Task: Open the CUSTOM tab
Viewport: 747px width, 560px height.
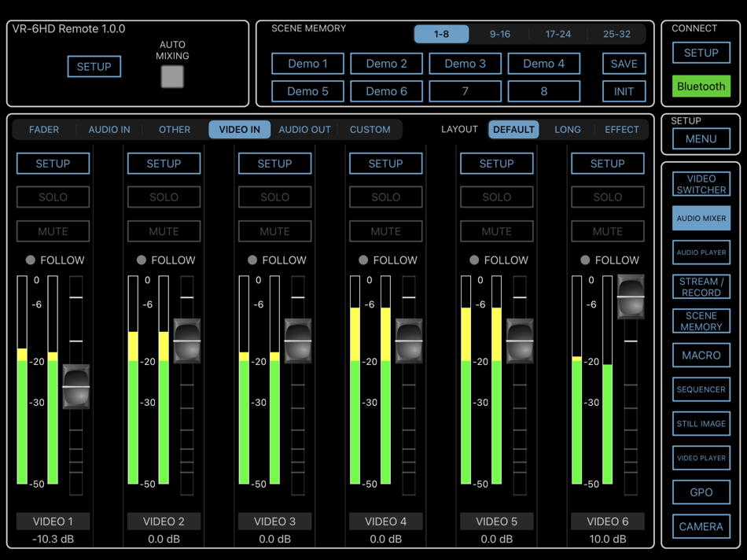Action: [x=370, y=130]
